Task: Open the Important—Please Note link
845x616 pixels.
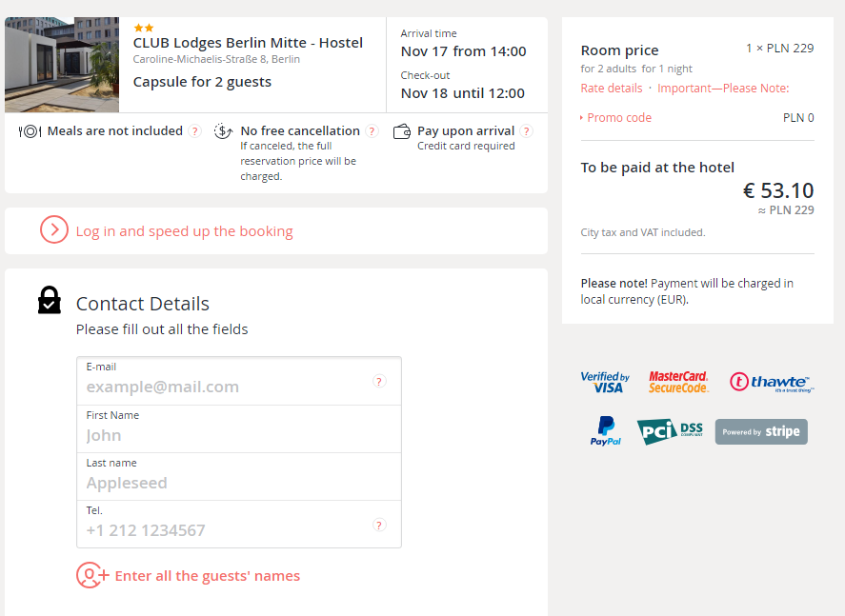Action: click(723, 89)
